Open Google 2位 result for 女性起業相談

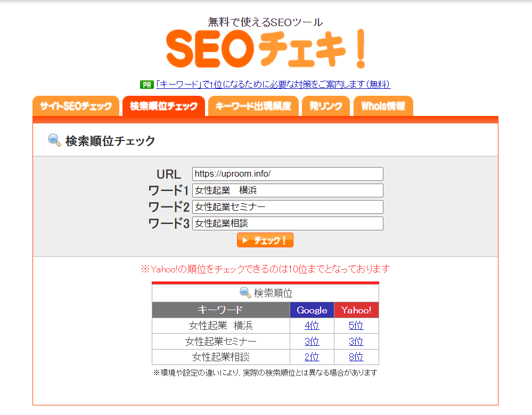pyautogui.click(x=312, y=357)
